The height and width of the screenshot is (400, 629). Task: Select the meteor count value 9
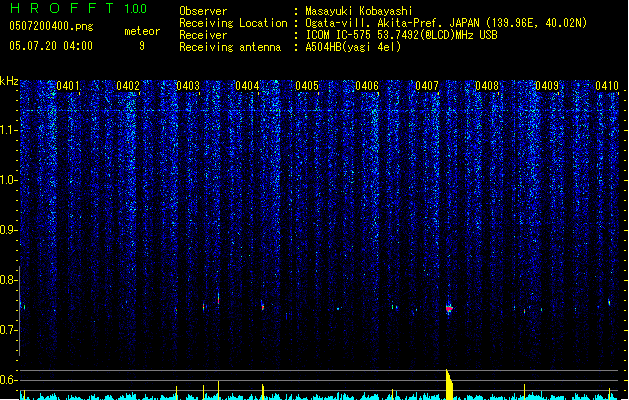pos(142,46)
